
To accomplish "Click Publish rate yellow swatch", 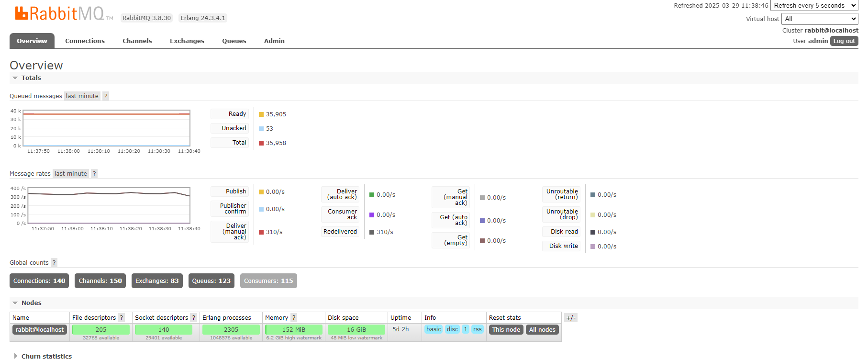I will pyautogui.click(x=261, y=192).
